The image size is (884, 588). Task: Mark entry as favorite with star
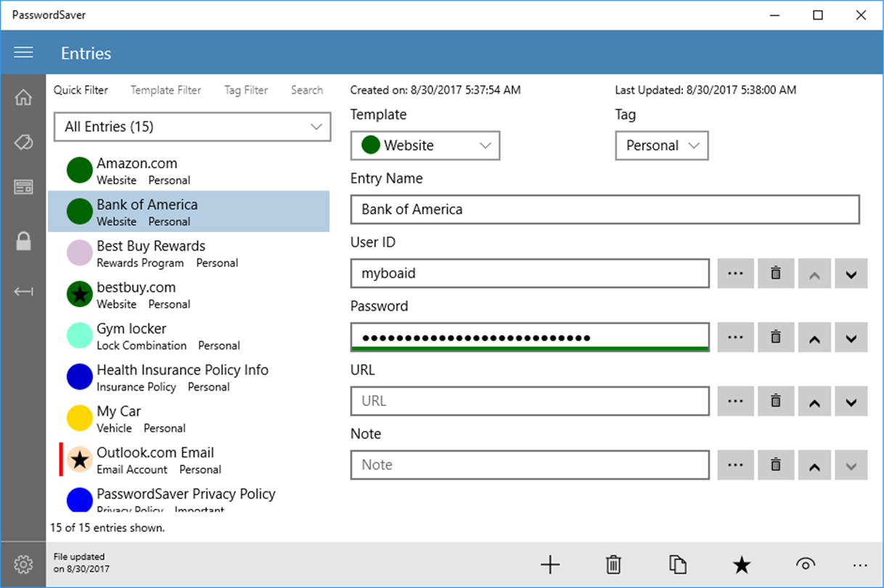741,564
